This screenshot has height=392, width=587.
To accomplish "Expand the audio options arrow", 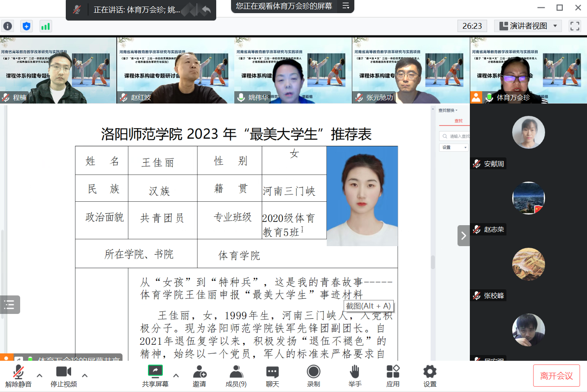I will point(39,375).
